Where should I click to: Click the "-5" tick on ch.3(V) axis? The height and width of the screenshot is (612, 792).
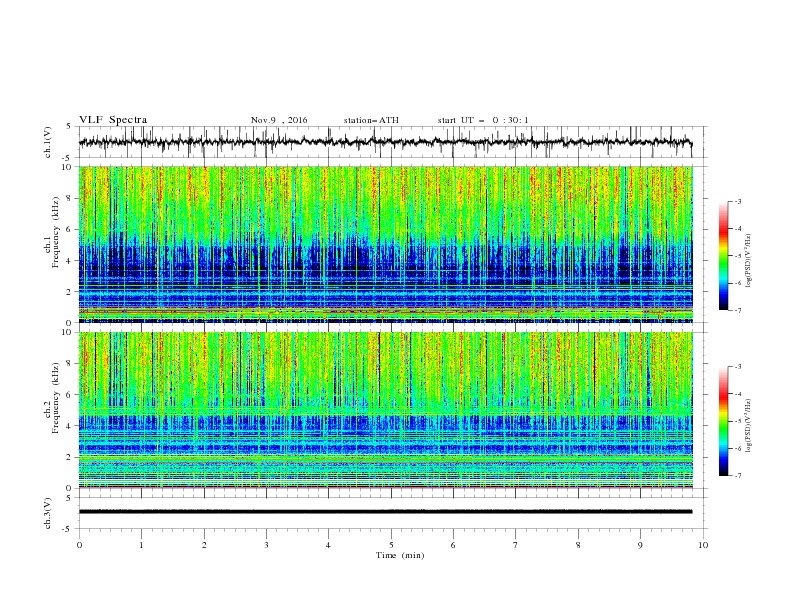pos(68,529)
